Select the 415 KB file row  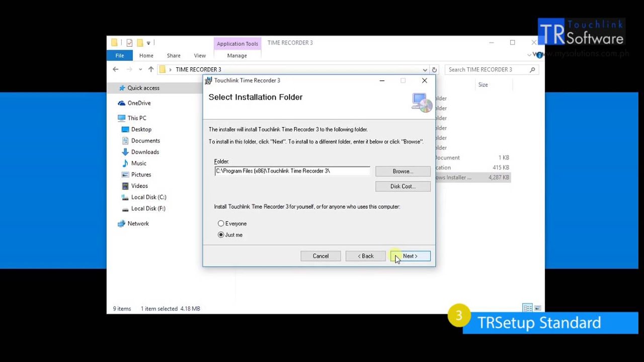pyautogui.click(x=473, y=167)
